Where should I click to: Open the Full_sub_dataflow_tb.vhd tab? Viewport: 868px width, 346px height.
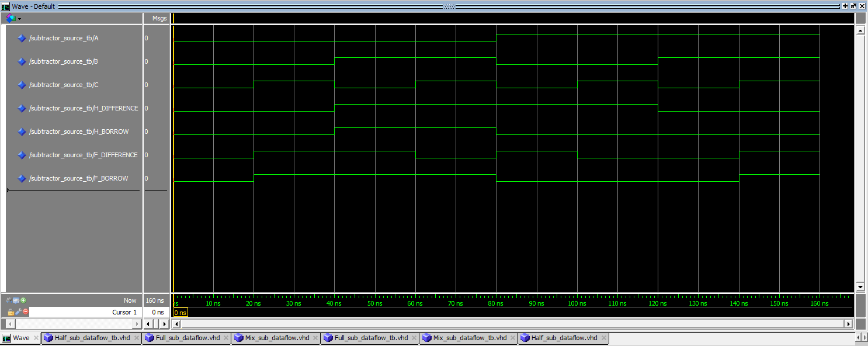[x=370, y=338]
